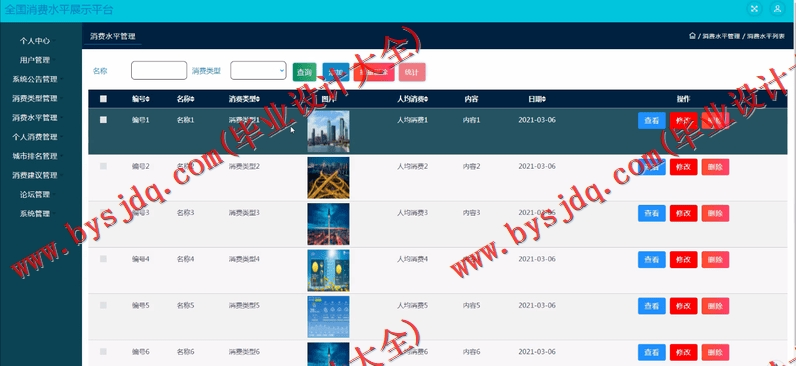The image size is (796, 366).
Task: Expand 个人消费管理 in the sidebar
Action: click(x=35, y=137)
